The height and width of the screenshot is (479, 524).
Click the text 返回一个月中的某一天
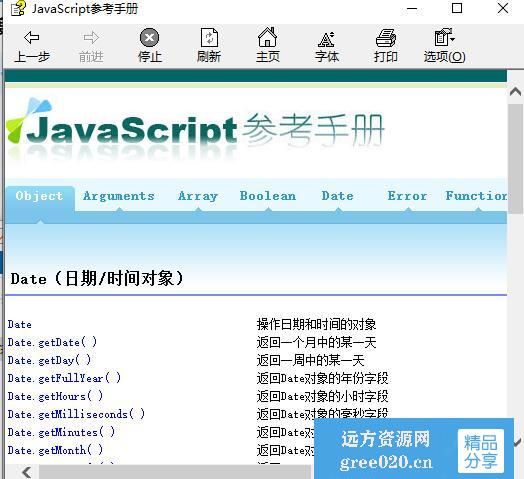pos(316,342)
